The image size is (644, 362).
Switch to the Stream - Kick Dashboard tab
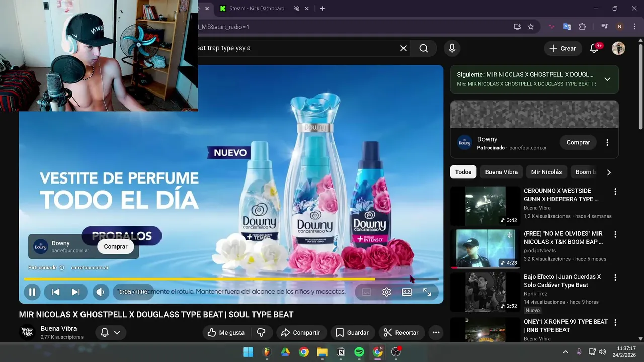tap(257, 8)
